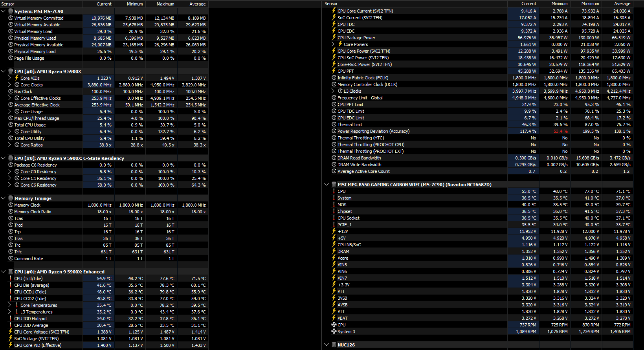Collapse the System: MSI MS-7C90 section
This screenshot has width=644, height=350.
tap(3, 11)
